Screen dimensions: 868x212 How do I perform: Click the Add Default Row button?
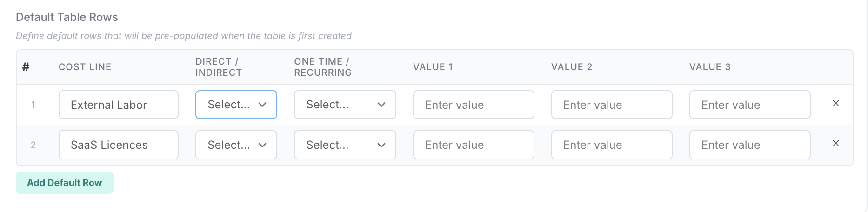tap(65, 183)
